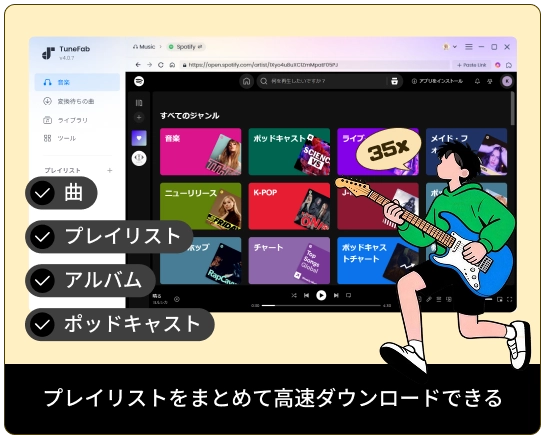Viewport: 547px width, 439px height.
Task: Open the browse icon in search box
Action: 395,81
